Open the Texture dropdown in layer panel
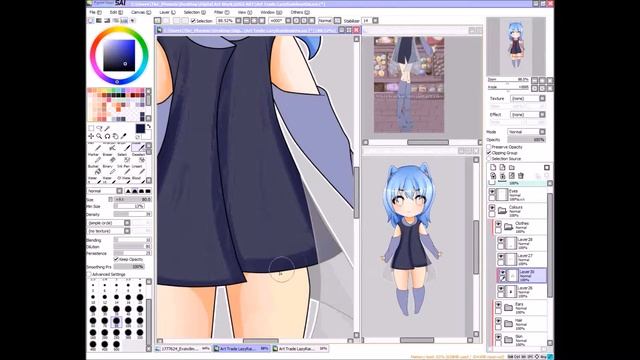 click(x=528, y=98)
